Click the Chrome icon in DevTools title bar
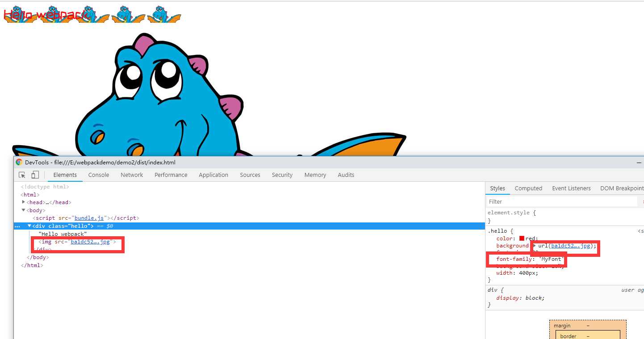The image size is (644, 339). [x=19, y=162]
